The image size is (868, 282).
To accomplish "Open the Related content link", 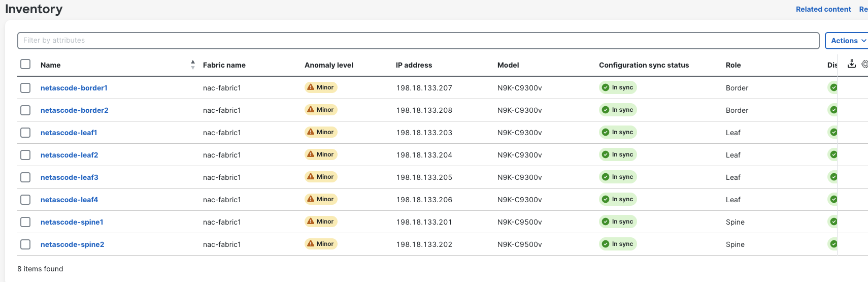I will [823, 9].
